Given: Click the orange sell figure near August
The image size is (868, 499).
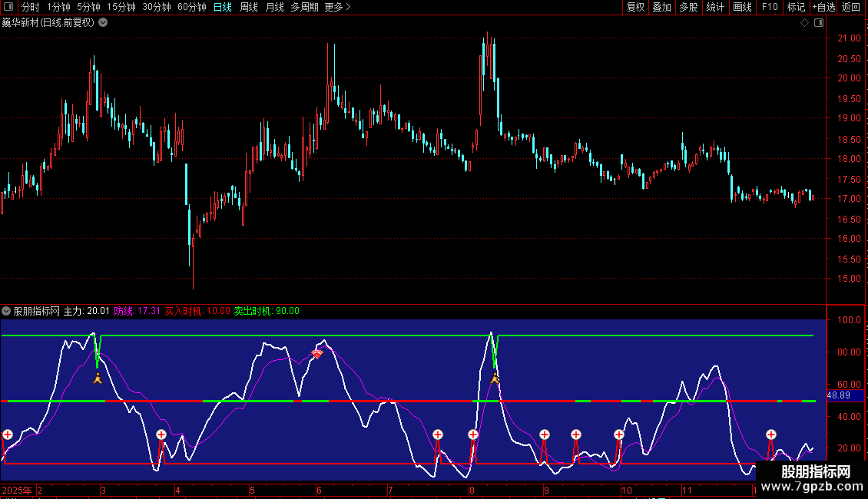Looking at the screenshot, I should tap(495, 378).
